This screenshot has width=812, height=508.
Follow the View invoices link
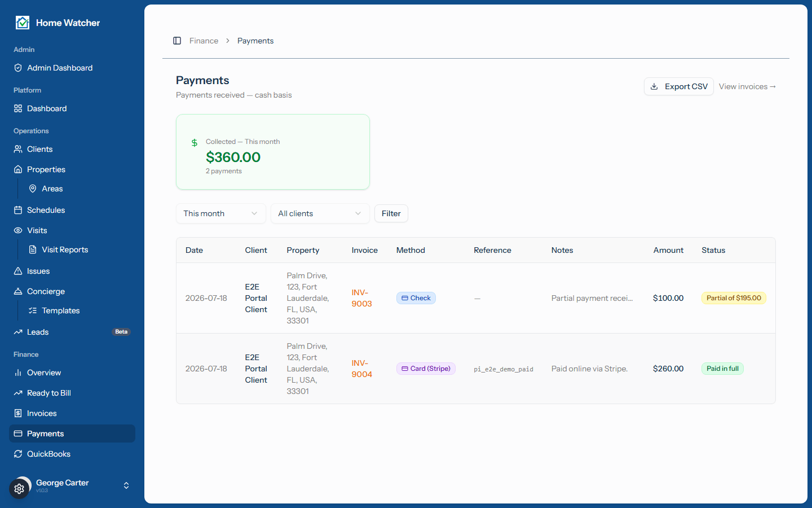[x=747, y=86]
